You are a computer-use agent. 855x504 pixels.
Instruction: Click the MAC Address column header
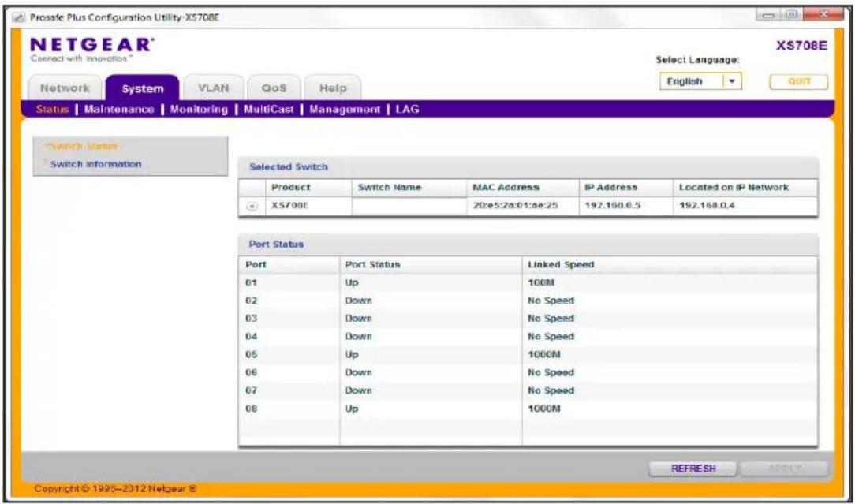pos(506,188)
